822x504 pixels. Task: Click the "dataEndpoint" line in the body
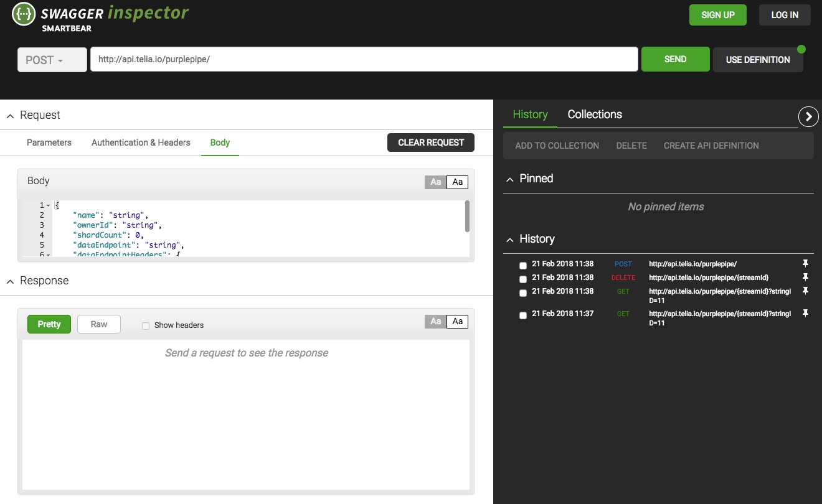coord(129,245)
